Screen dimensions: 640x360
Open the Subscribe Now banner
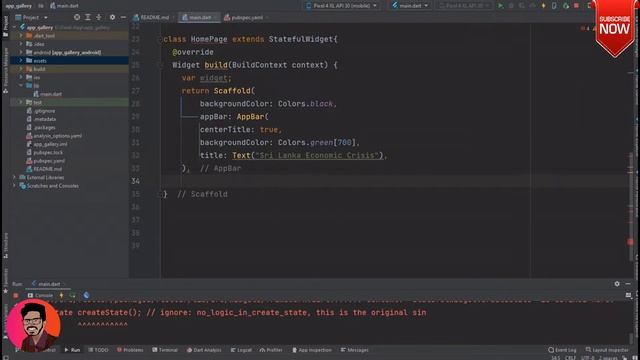click(614, 28)
